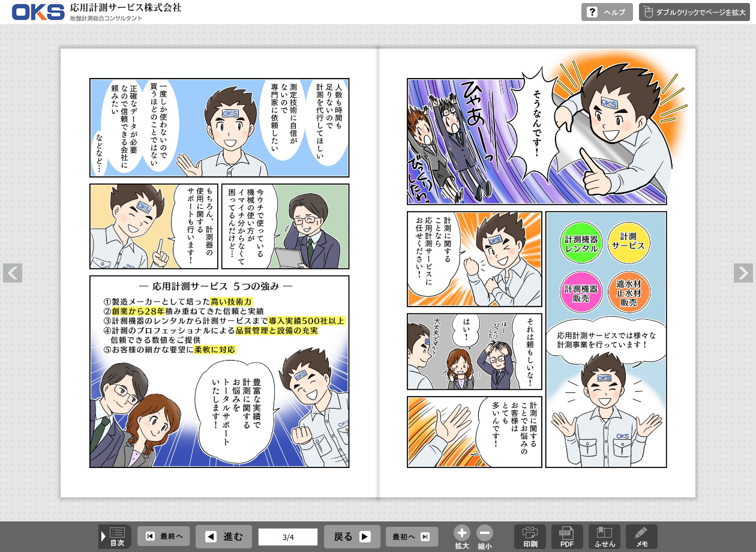756x552 pixels.
Task: Click the 進む forward button
Action: [225, 536]
